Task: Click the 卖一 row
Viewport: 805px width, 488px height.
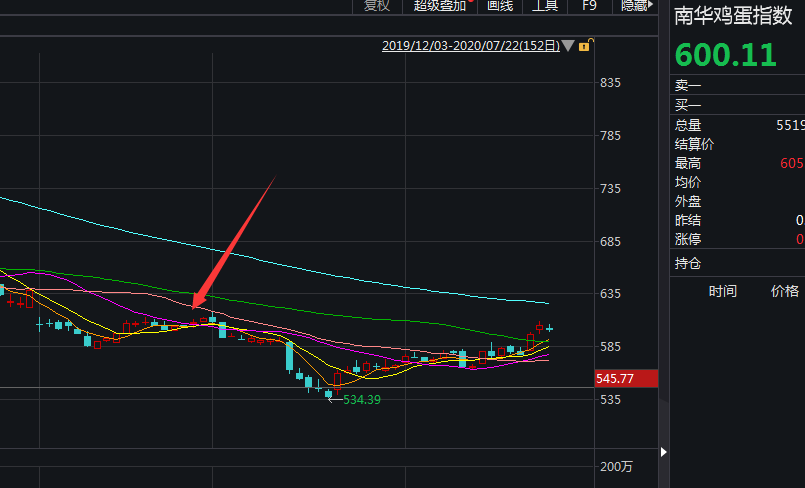Action: [x=737, y=85]
